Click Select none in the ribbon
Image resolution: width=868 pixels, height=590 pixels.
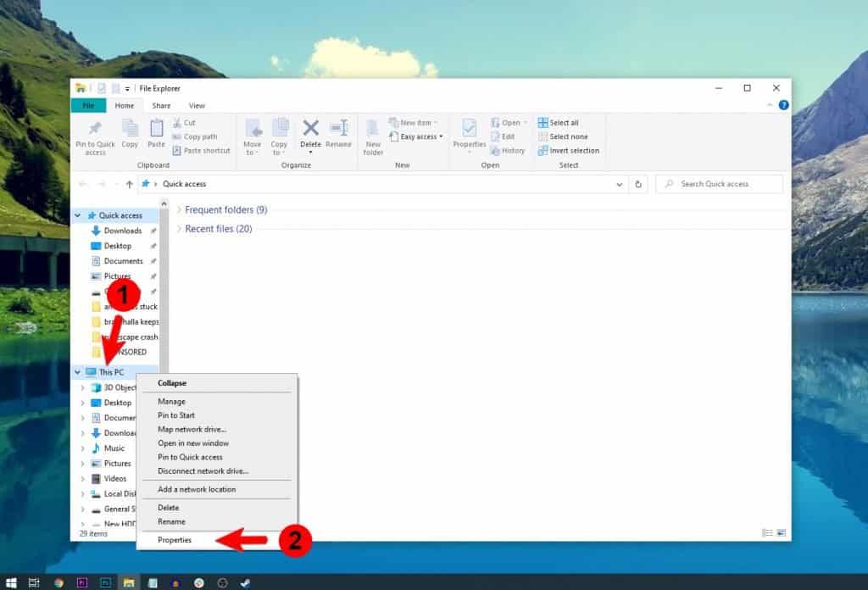coord(563,136)
